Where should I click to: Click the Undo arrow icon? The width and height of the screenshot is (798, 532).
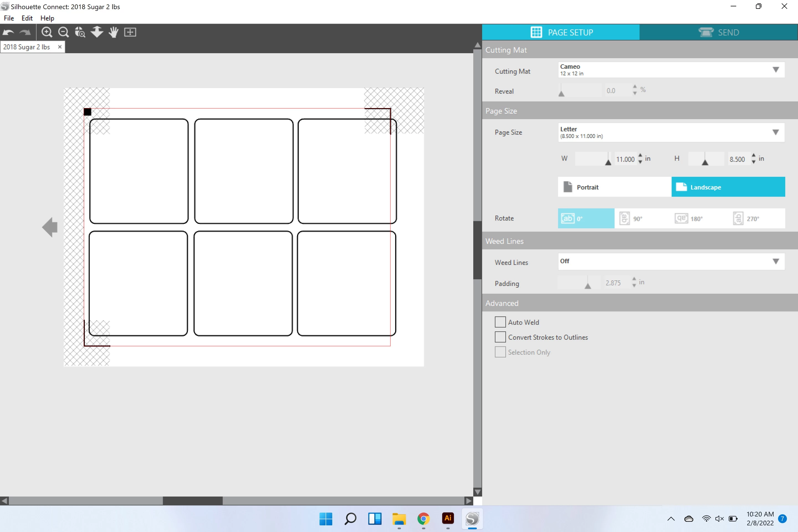tap(8, 32)
